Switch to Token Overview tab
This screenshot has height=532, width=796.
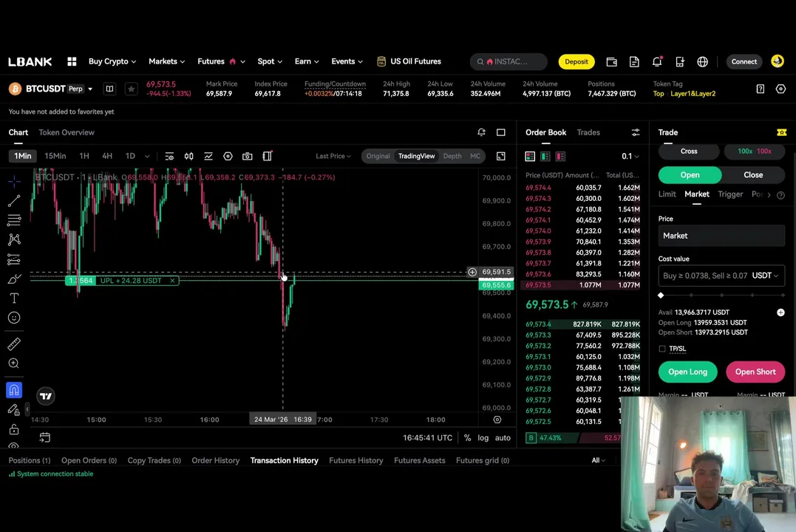click(67, 132)
